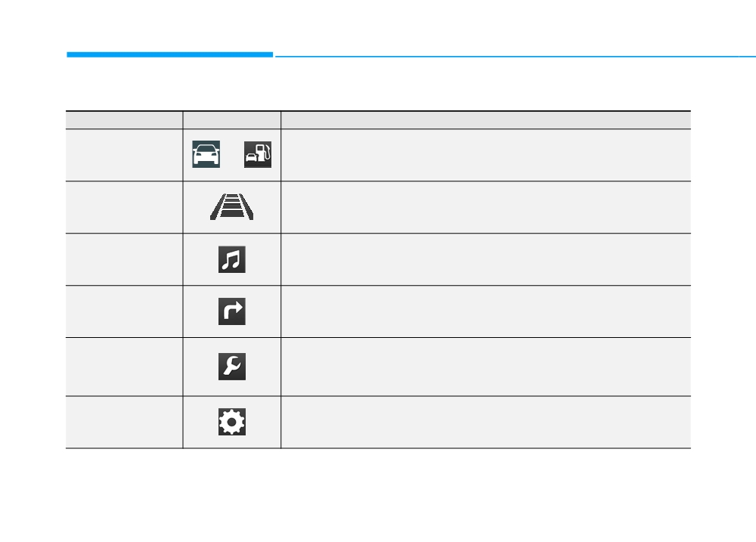Click the blank cell left of music icon
This screenshot has width=756, height=542.
coord(125,259)
